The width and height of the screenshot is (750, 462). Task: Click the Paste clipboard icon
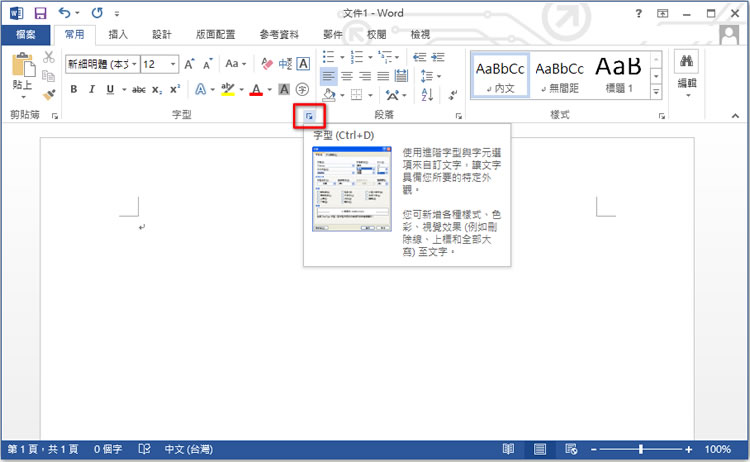pos(22,65)
